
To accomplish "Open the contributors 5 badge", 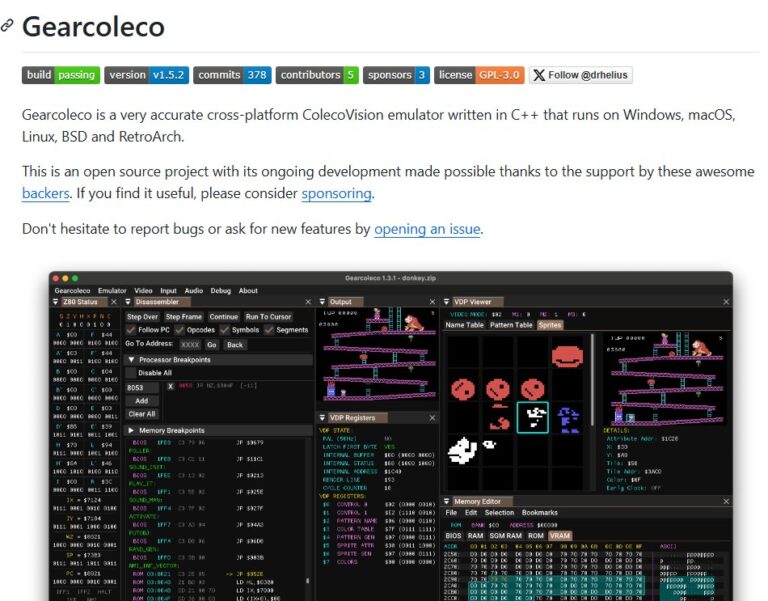I will [317, 75].
